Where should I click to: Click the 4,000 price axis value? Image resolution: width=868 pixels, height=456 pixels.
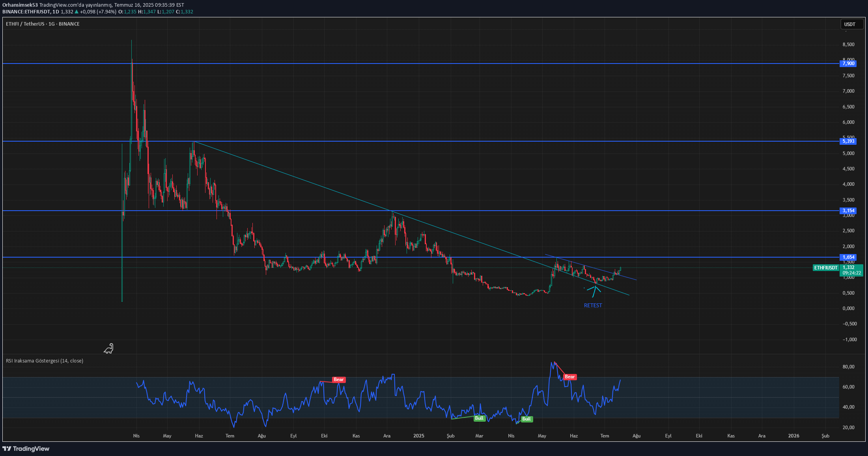pyautogui.click(x=849, y=184)
